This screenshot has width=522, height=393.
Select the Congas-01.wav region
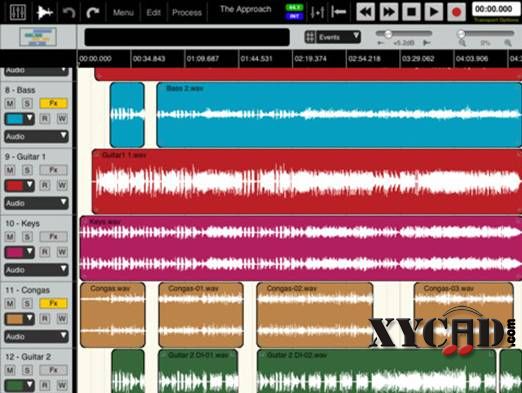click(x=201, y=315)
